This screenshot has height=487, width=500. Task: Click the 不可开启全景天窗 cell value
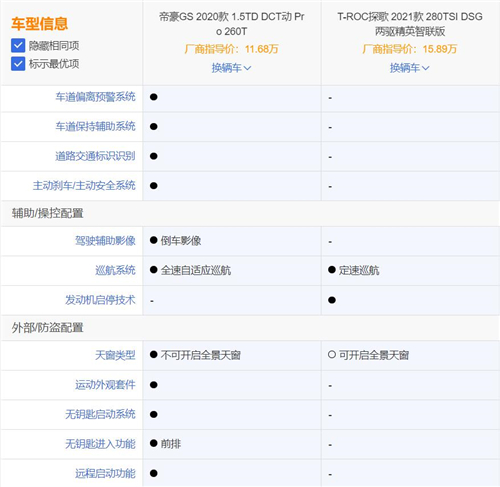click(201, 355)
